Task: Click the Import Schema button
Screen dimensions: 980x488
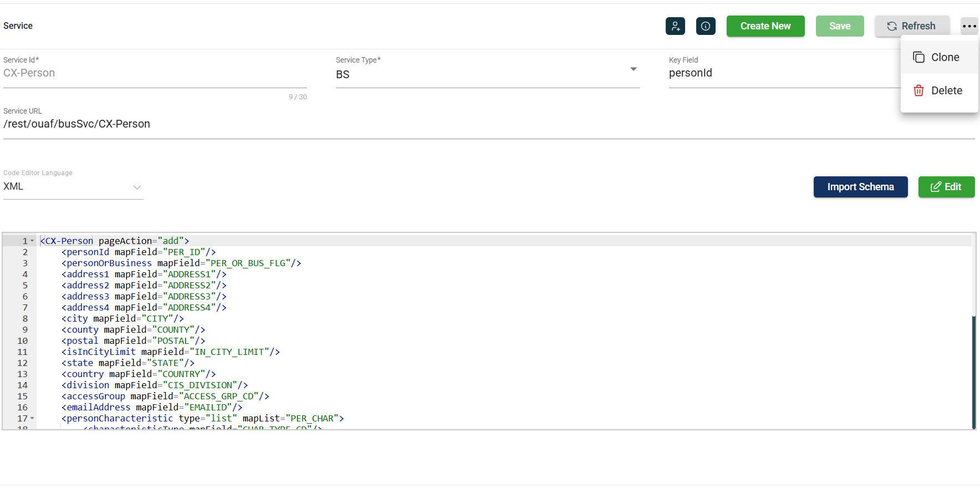Action: (860, 187)
